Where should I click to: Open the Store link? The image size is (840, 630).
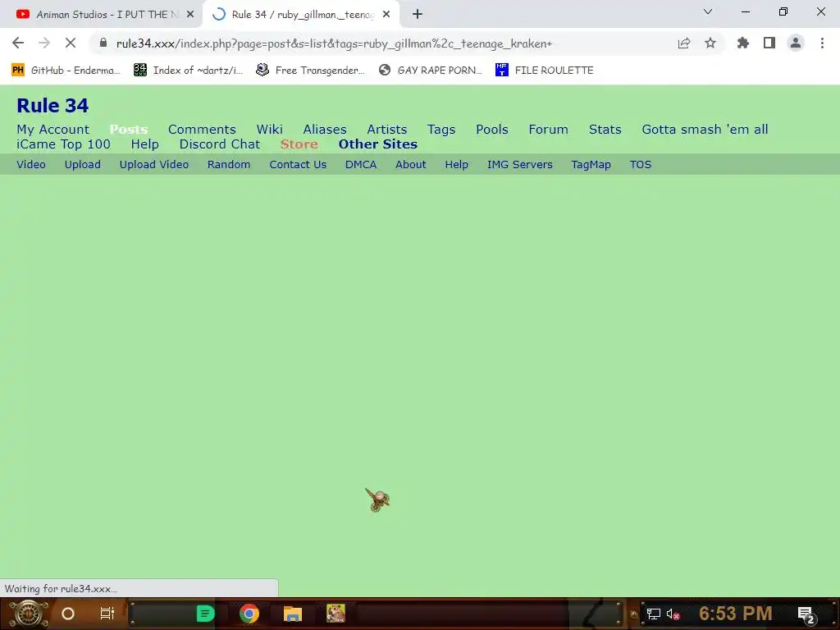click(299, 144)
